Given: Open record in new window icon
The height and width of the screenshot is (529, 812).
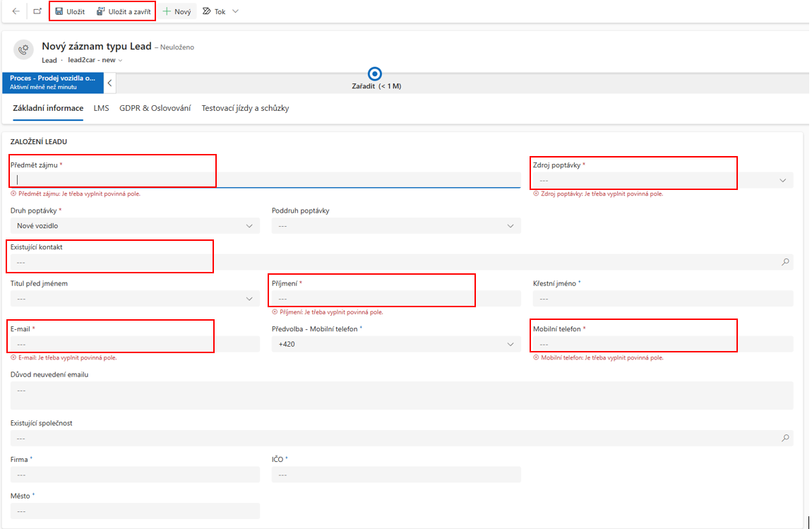Looking at the screenshot, I should coord(37,11).
